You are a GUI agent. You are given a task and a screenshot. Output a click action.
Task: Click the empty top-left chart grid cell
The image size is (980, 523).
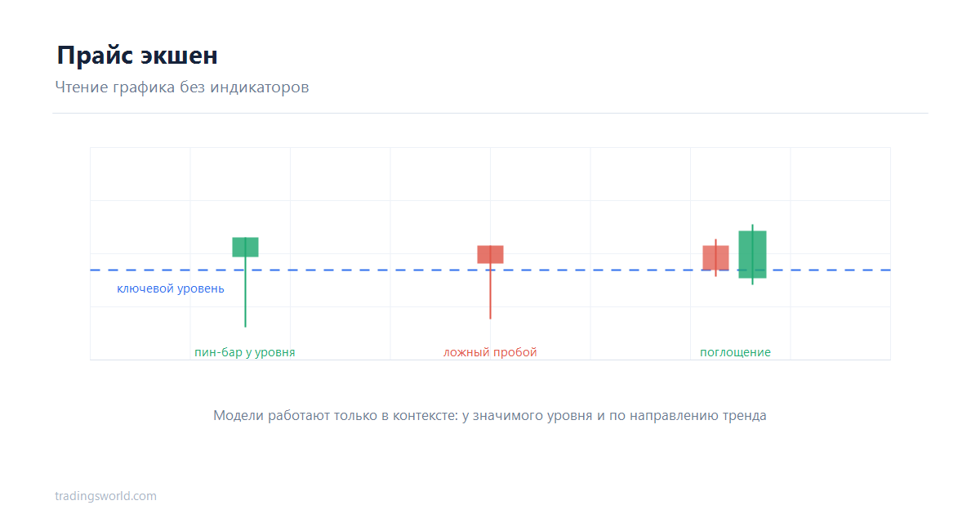140,174
